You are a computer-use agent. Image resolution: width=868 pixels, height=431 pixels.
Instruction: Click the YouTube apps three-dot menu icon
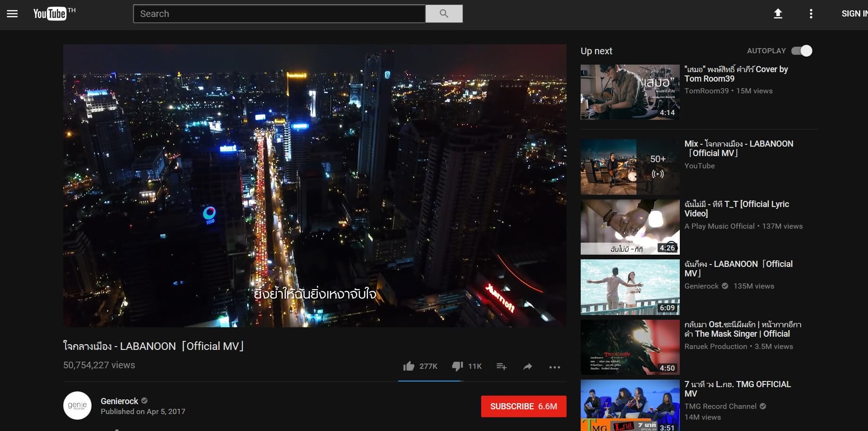(811, 14)
